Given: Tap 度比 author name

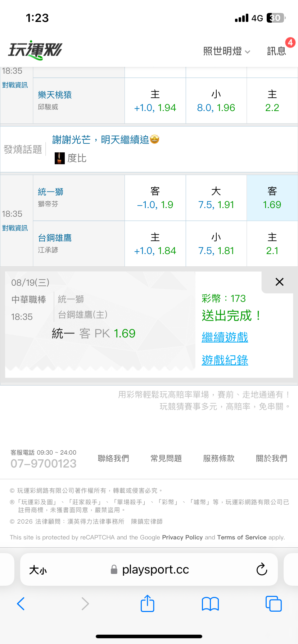Looking at the screenshot, I should click(77, 158).
